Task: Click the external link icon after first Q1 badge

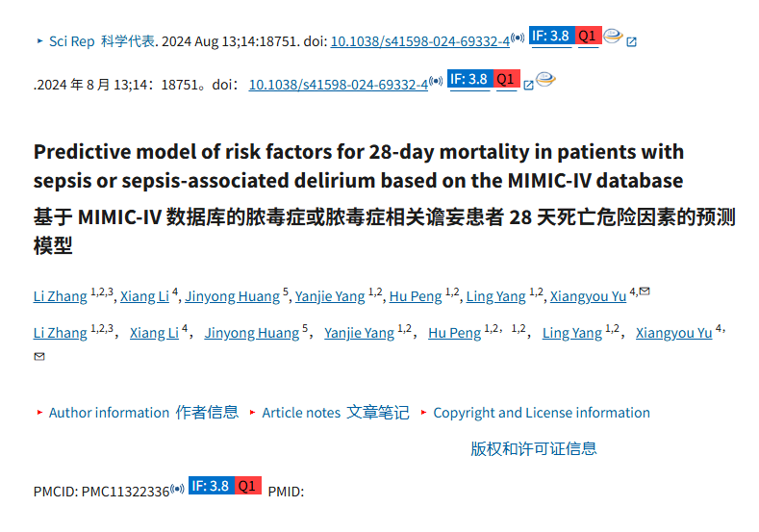Action: [631, 42]
